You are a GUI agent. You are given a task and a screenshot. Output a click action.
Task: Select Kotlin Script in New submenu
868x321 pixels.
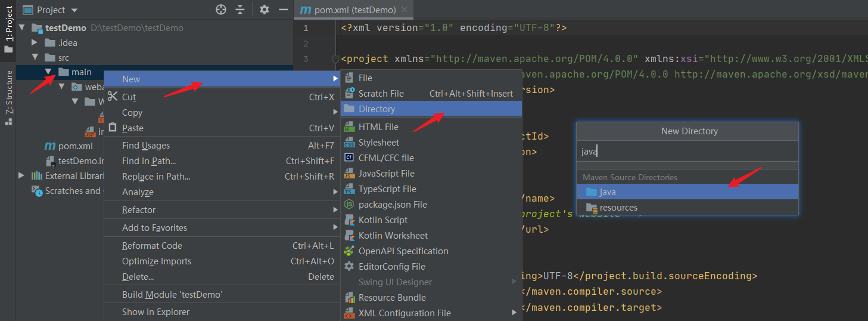[x=431, y=220]
